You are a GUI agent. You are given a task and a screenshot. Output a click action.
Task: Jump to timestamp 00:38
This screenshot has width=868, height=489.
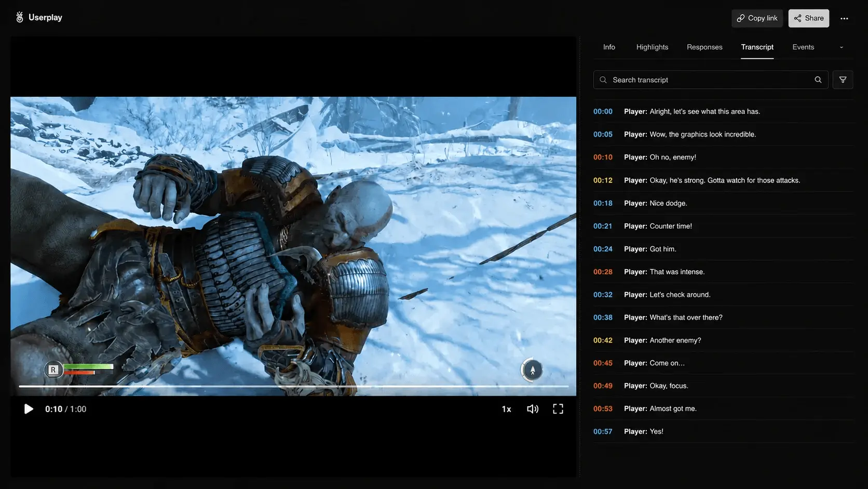(x=603, y=318)
